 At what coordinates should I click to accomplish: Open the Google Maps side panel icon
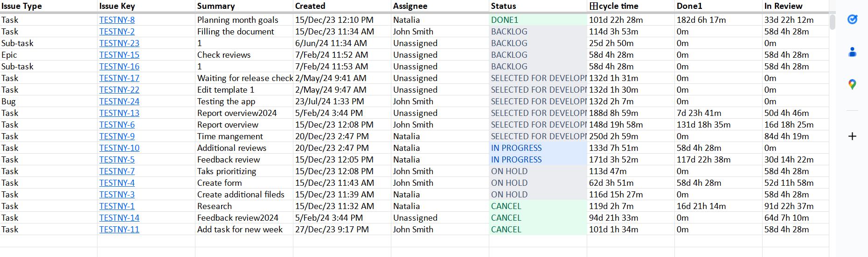click(852, 84)
